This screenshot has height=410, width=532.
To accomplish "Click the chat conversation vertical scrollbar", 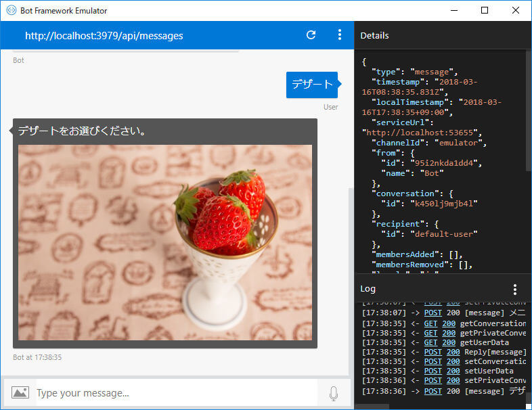I will [351, 282].
